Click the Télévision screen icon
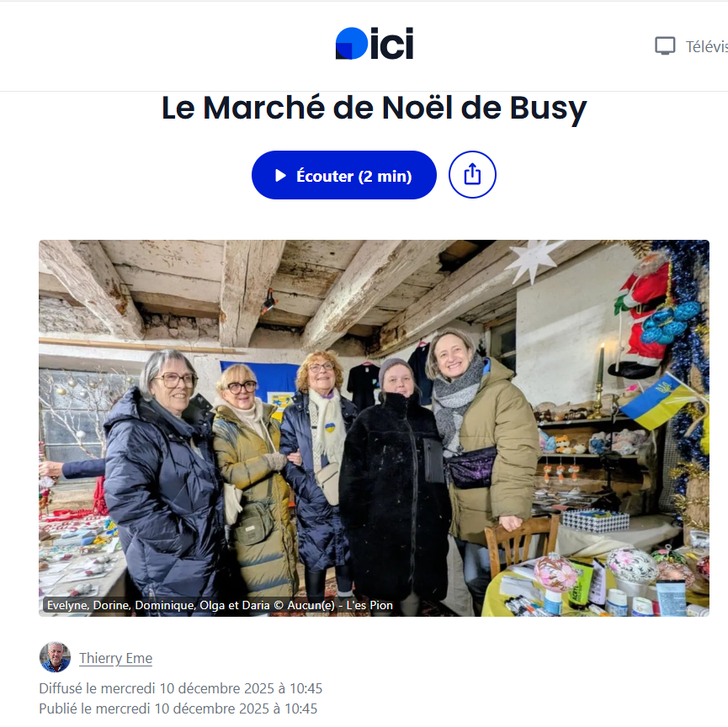This screenshot has width=728, height=727. click(665, 46)
